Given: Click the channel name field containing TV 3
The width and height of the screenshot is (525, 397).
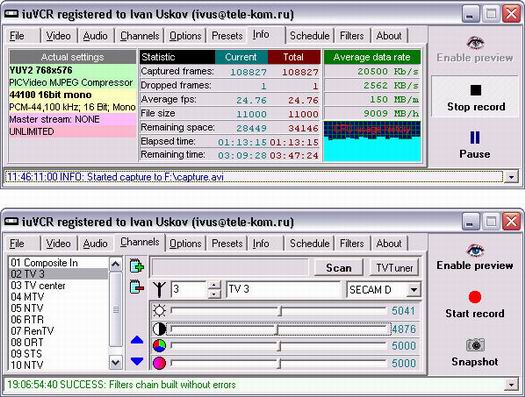Looking at the screenshot, I should click(284, 290).
